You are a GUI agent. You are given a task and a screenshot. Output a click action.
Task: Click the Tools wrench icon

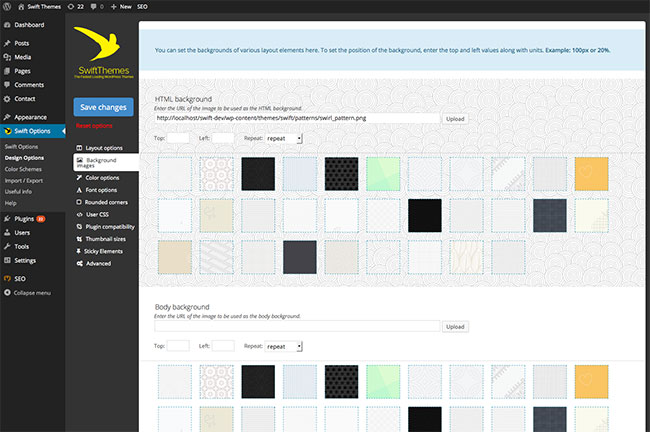(7, 246)
